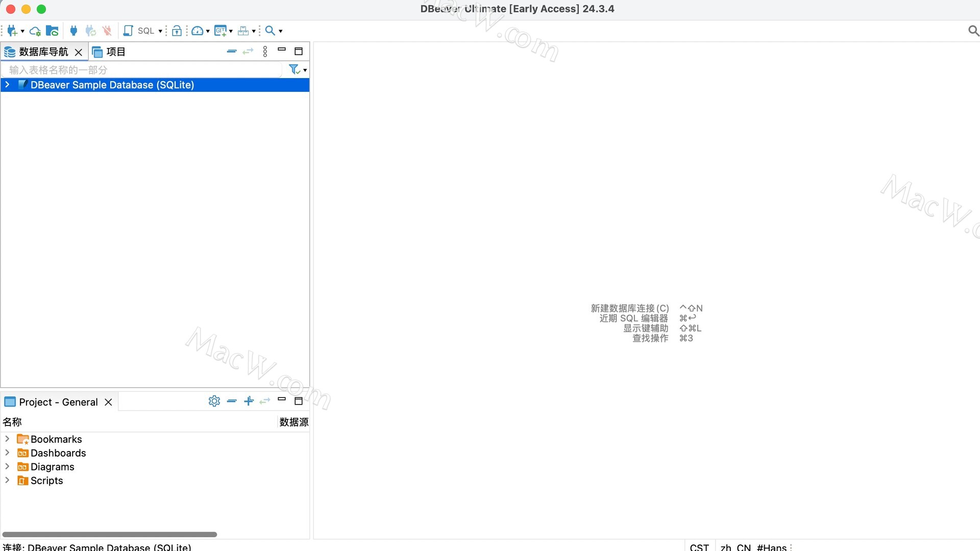
Task: Expand the dashboard gauge dropdown arrow
Action: coord(208,32)
